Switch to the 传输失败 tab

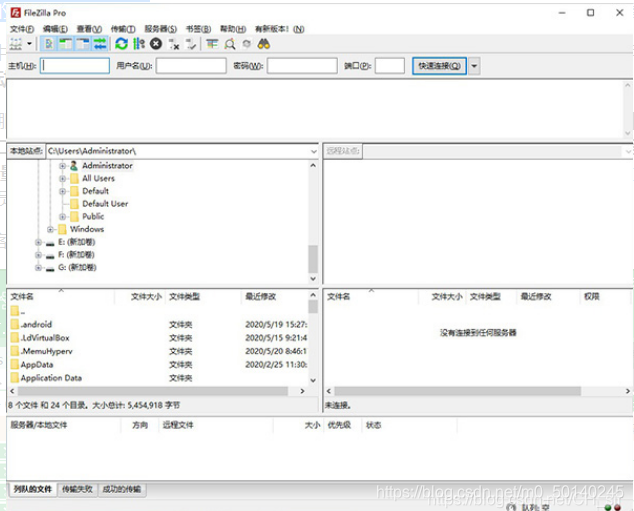[77, 489]
